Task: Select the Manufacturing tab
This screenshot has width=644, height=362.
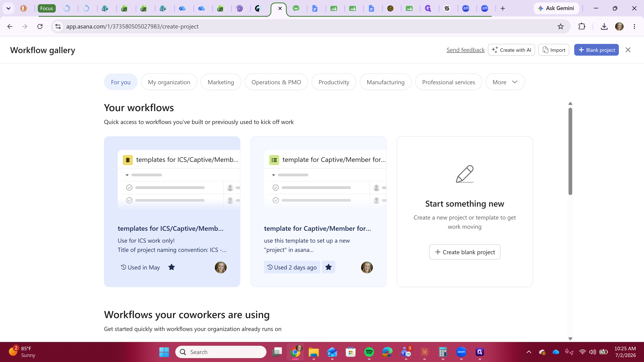Action: coord(386,82)
